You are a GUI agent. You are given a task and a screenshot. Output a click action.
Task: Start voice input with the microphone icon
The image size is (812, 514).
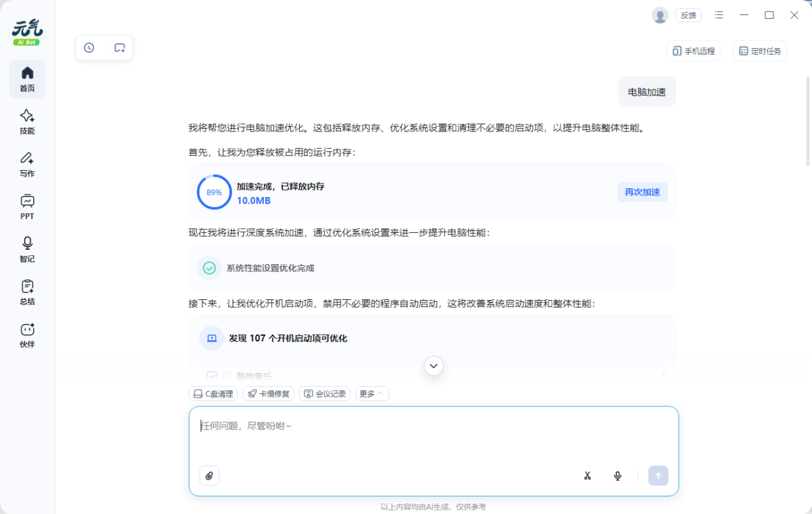(617, 475)
